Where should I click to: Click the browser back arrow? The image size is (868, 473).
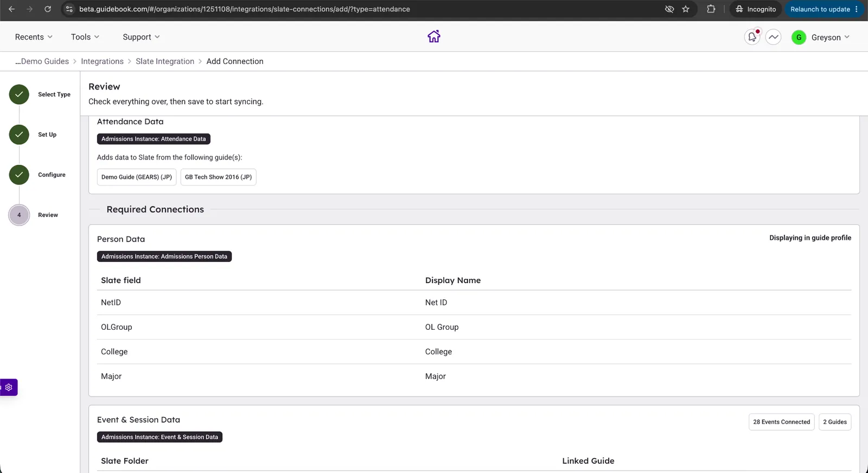coord(11,9)
